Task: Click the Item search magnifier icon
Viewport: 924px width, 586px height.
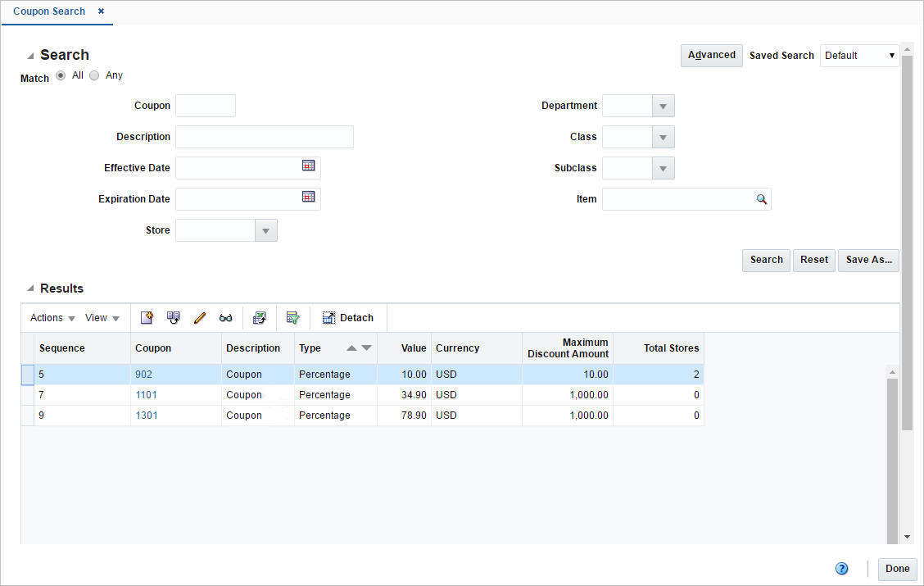Action: [761, 199]
